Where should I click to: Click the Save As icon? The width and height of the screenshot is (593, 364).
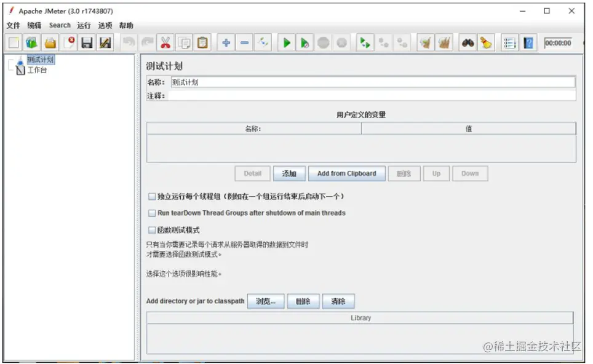pos(105,42)
